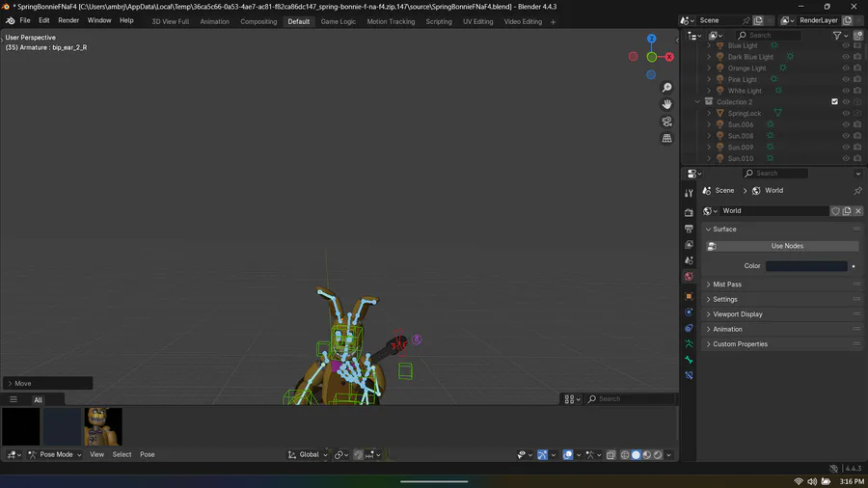Disable Orange Light in renders camera icon
Screen dimensions: 868x488
click(x=857, y=68)
